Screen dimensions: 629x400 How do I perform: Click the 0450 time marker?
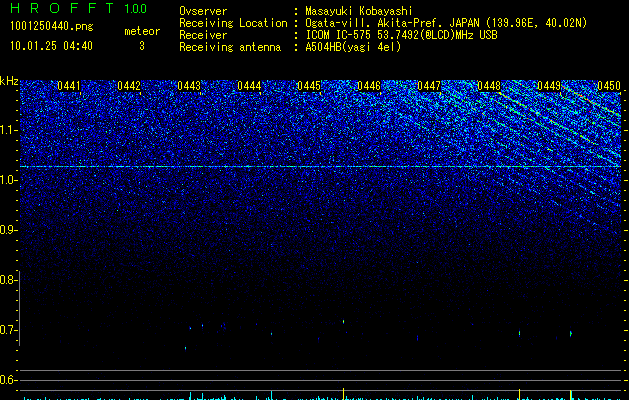[x=609, y=86]
